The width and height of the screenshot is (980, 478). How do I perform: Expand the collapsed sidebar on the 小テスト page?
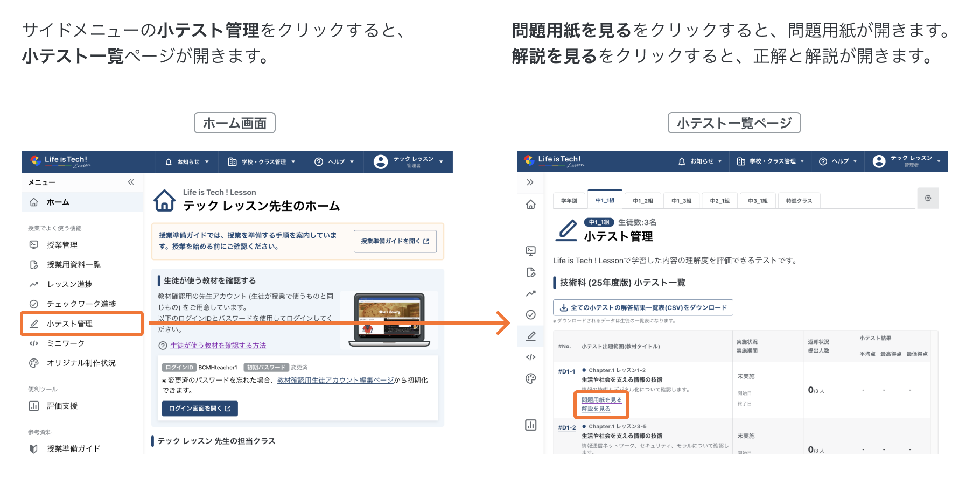tap(530, 182)
